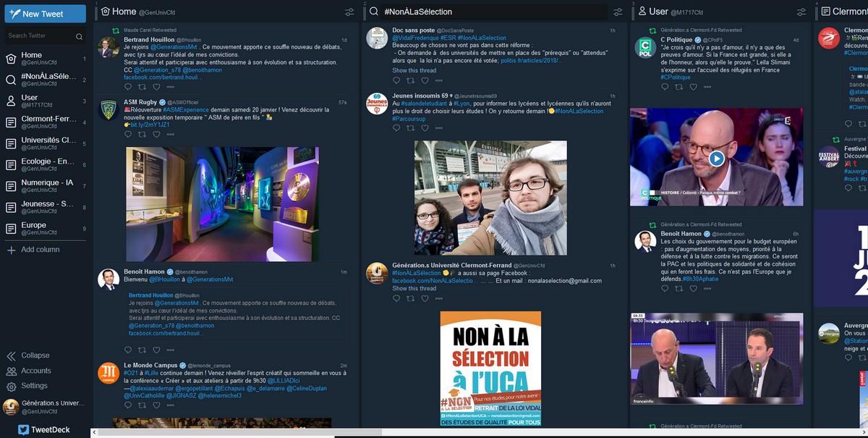868x438 pixels.
Task: Like the Doc sans poste tweet
Action: pos(425,80)
